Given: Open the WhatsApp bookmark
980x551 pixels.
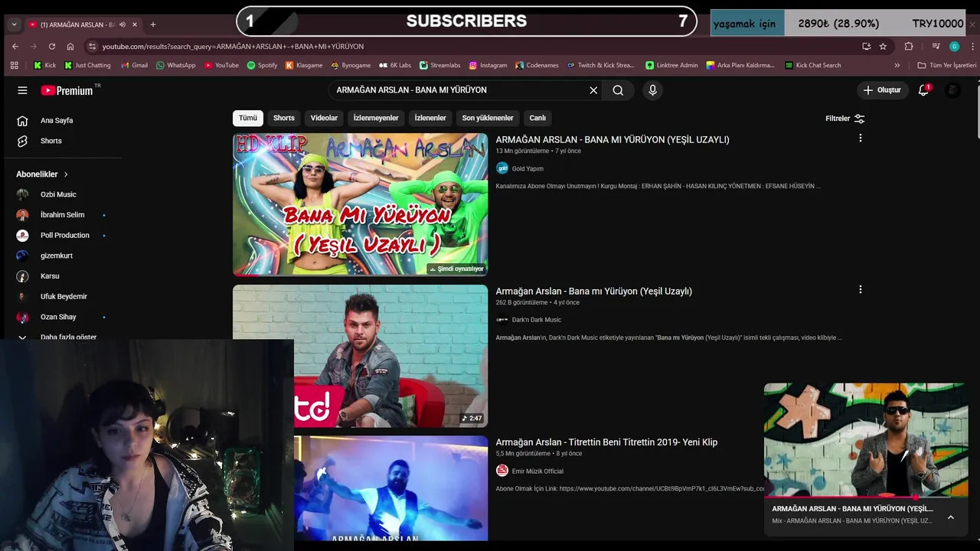Looking at the screenshot, I should [x=175, y=65].
